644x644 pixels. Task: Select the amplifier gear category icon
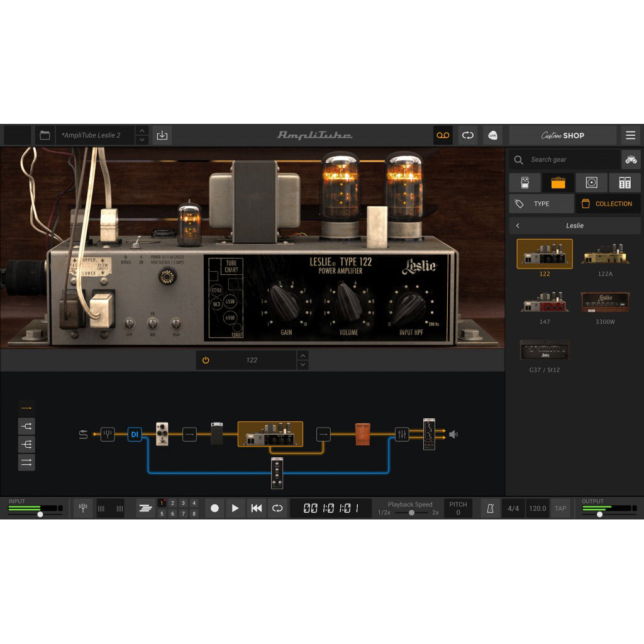(x=558, y=182)
